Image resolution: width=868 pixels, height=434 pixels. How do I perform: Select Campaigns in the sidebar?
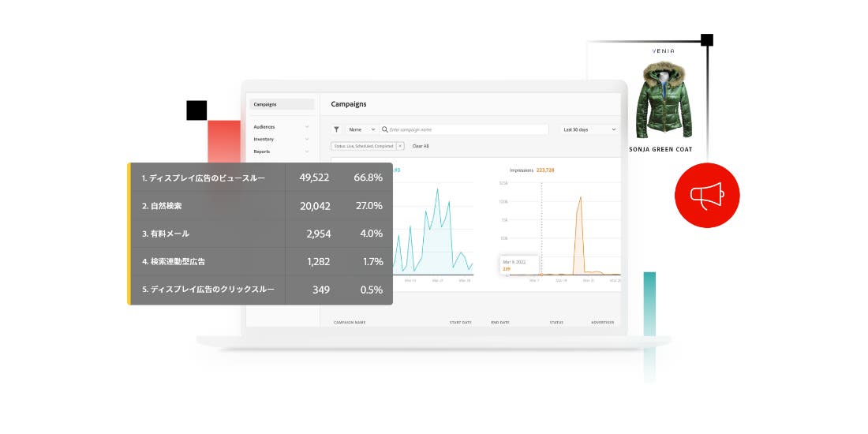pos(281,104)
